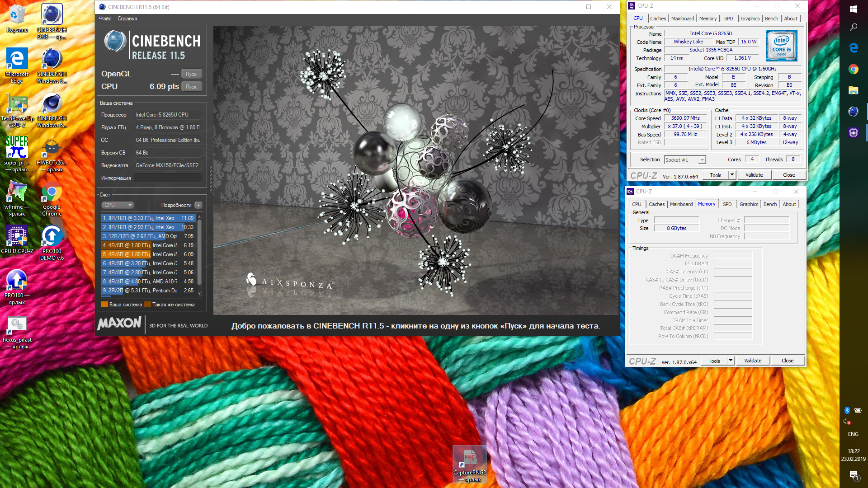
Task: Select ranking row 4 Intel Core i5 6.19
Action: tap(148, 245)
